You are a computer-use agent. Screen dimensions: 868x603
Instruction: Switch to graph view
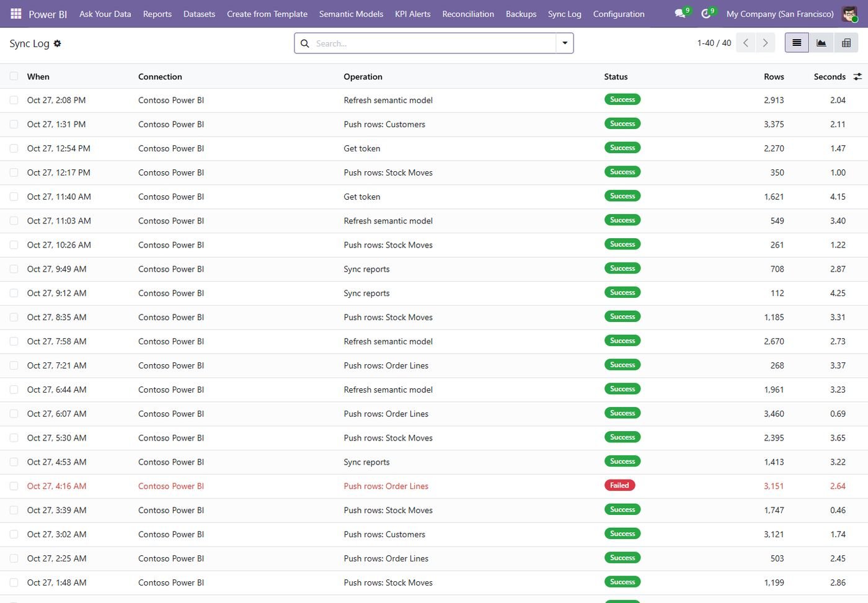[821, 43]
